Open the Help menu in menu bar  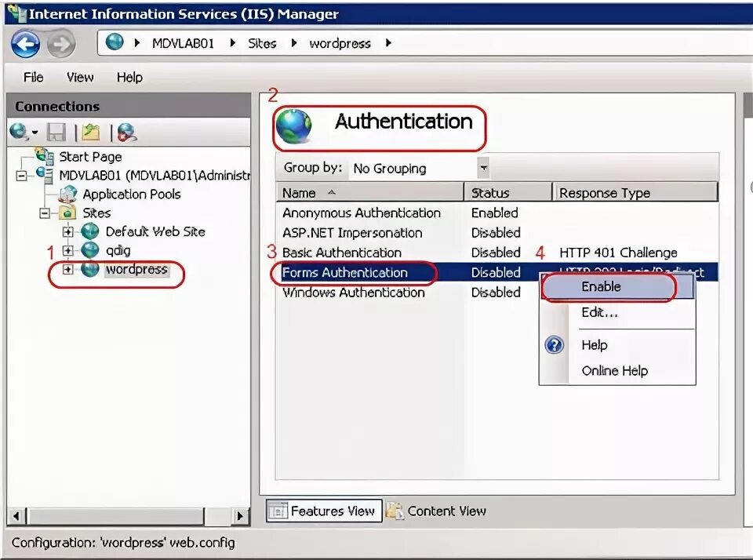[129, 77]
